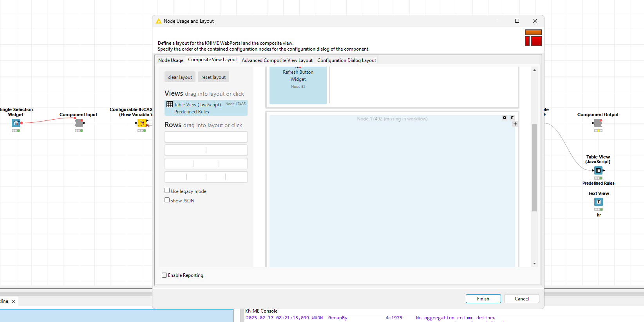The height and width of the screenshot is (322, 644).
Task: Enable show JSON checkbox
Action: [167, 200]
